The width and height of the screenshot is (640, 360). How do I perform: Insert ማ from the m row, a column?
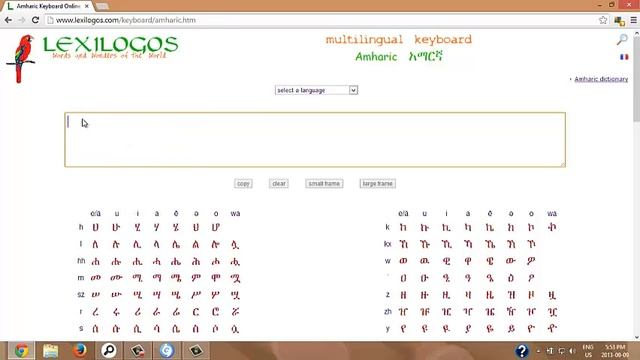click(156, 278)
